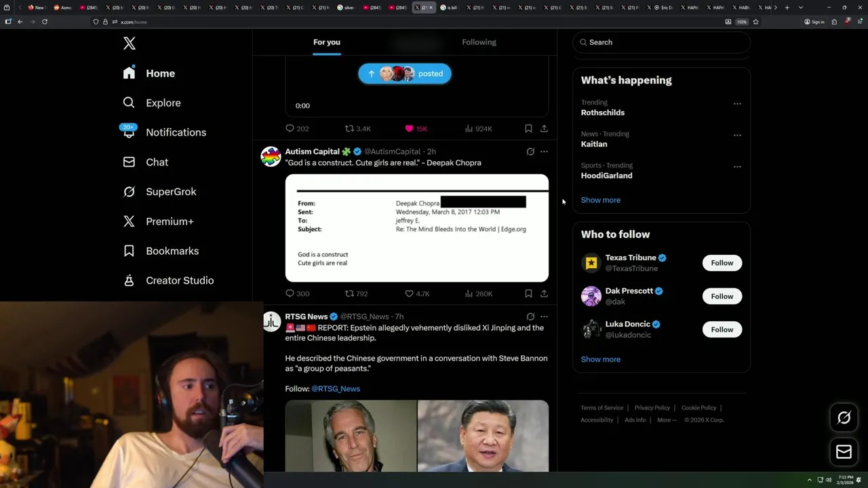Switch to the Following tab
Image resolution: width=868 pixels, height=488 pixels.
479,42
